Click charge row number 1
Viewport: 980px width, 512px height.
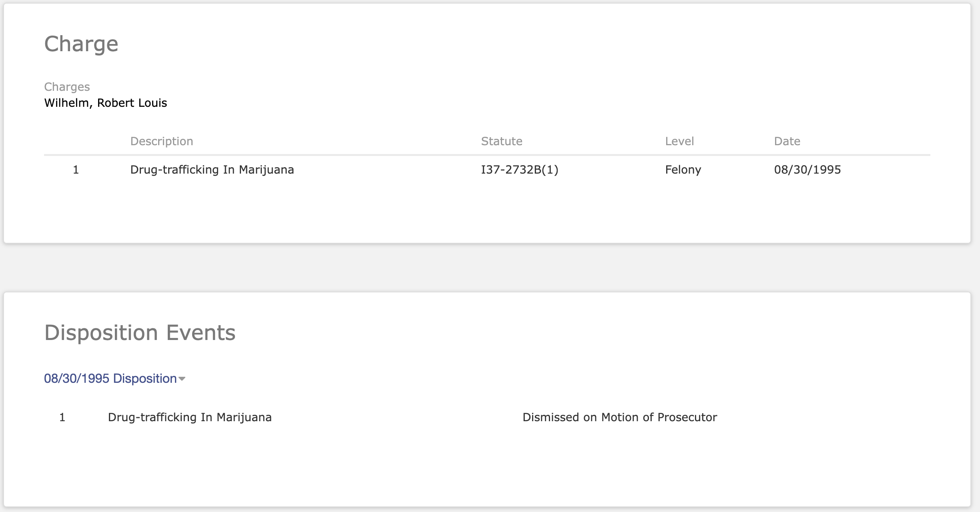pyautogui.click(x=76, y=170)
